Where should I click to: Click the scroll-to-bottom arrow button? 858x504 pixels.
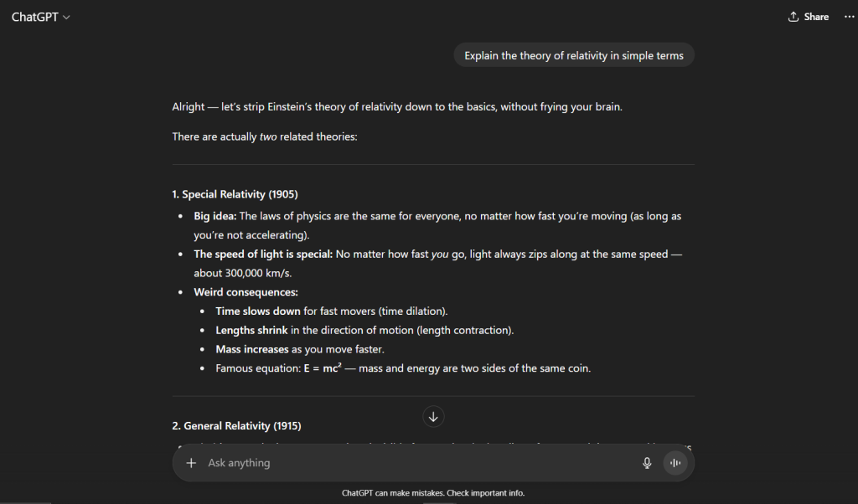433,417
